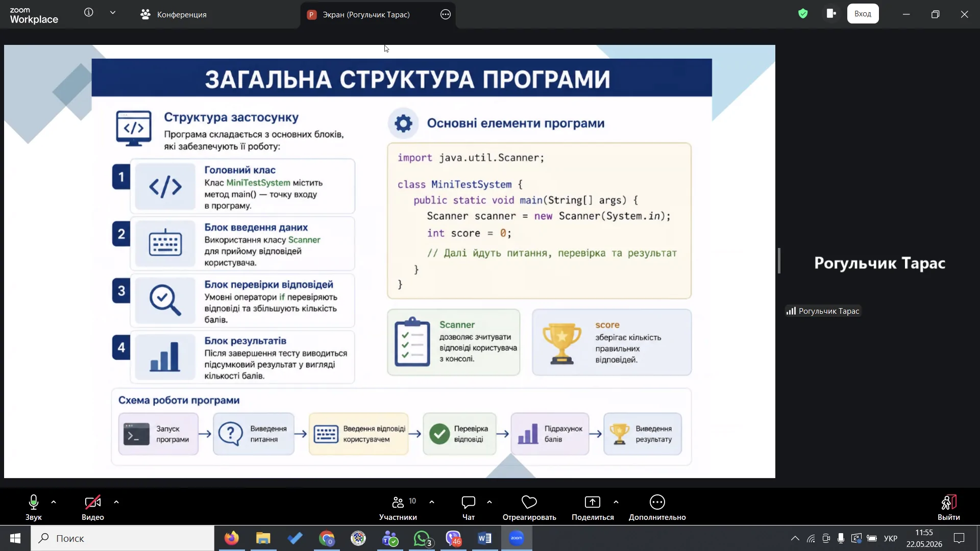This screenshot has height=551, width=980.
Task: Open the meeting information icon
Action: [x=89, y=13]
